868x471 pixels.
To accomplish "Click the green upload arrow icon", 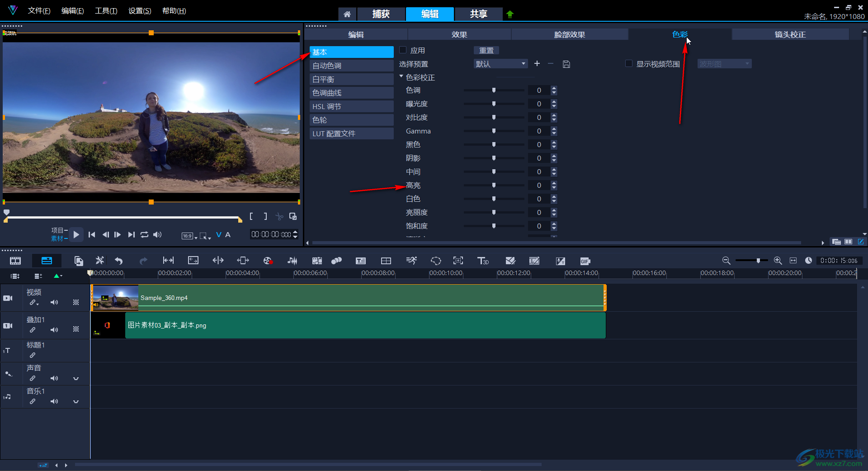I will [x=510, y=14].
